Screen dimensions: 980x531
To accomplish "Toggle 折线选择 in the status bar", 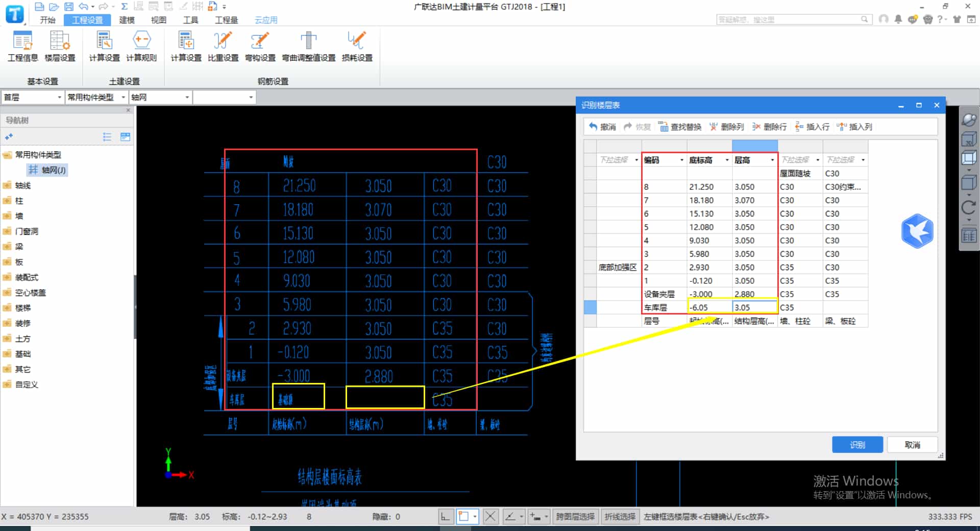I will point(620,517).
